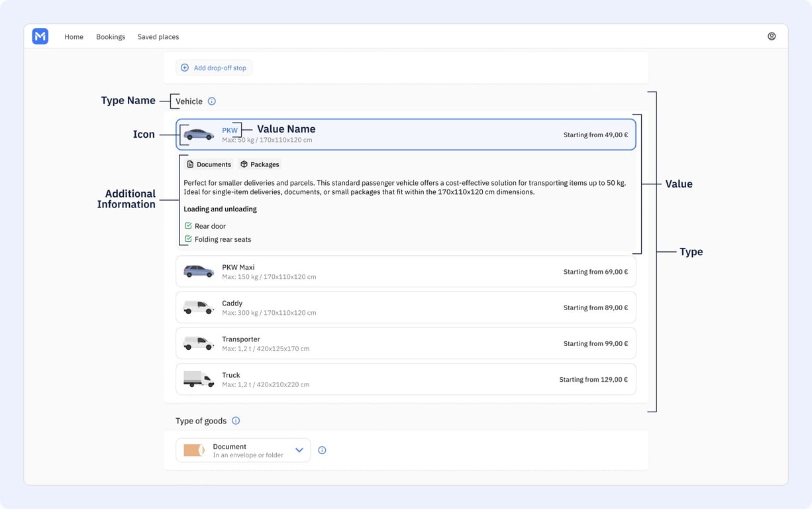Click the Add drop-off stop button
Image resolution: width=812 pixels, height=509 pixels.
pos(214,68)
